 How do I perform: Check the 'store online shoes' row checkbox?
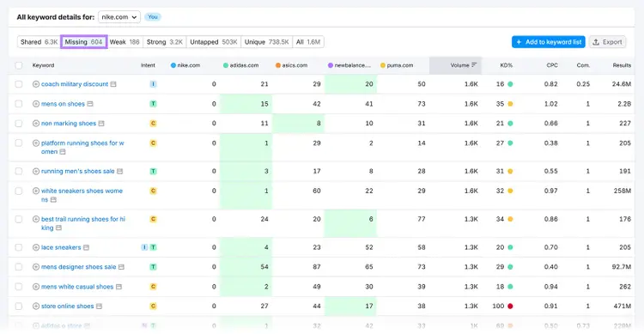coord(19,306)
